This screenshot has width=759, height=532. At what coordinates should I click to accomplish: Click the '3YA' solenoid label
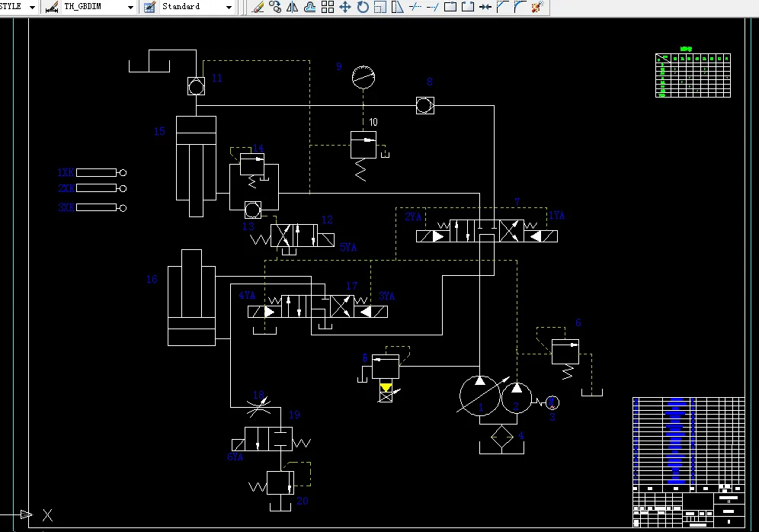point(387,296)
